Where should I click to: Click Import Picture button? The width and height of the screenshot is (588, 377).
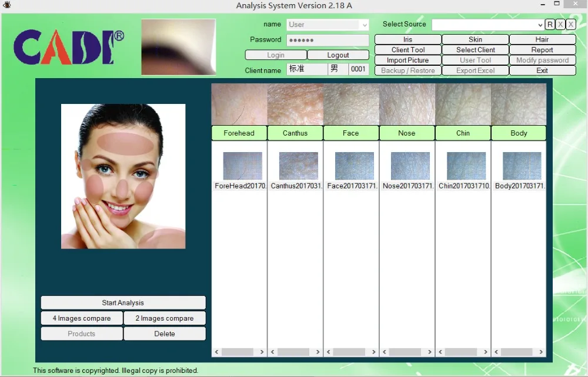(407, 60)
